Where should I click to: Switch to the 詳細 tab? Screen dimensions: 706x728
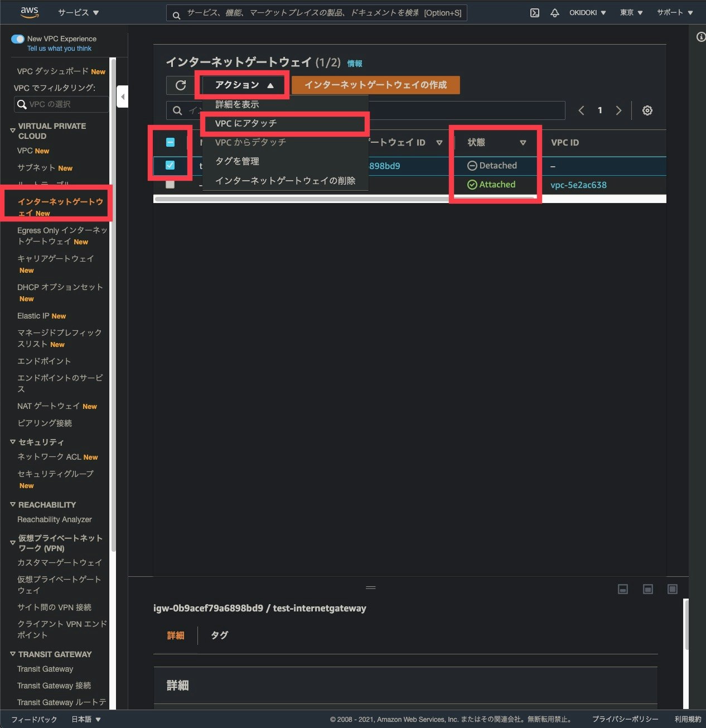click(x=176, y=635)
